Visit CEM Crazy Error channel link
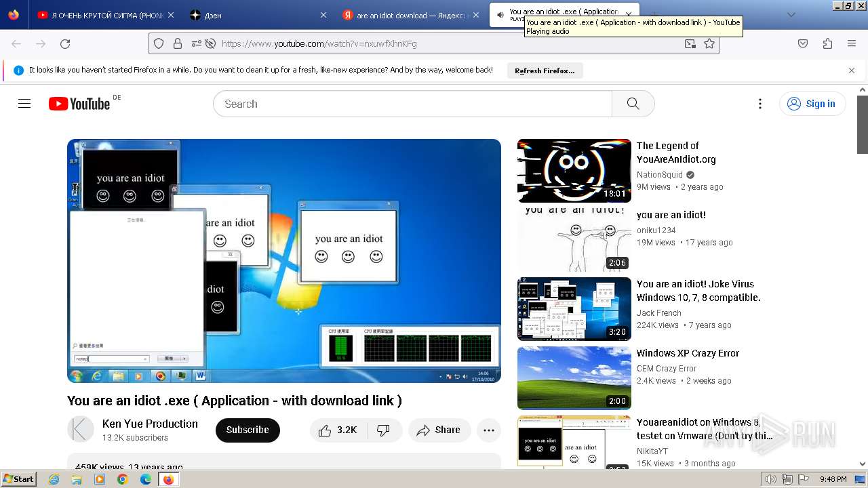 667,369
